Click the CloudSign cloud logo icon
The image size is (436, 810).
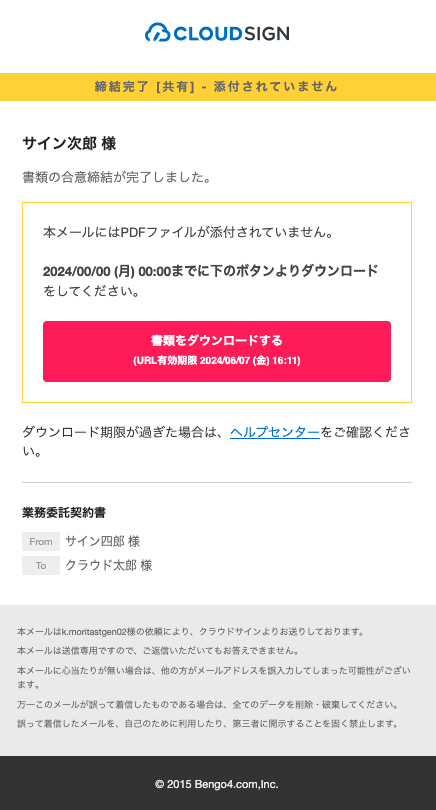(x=158, y=33)
